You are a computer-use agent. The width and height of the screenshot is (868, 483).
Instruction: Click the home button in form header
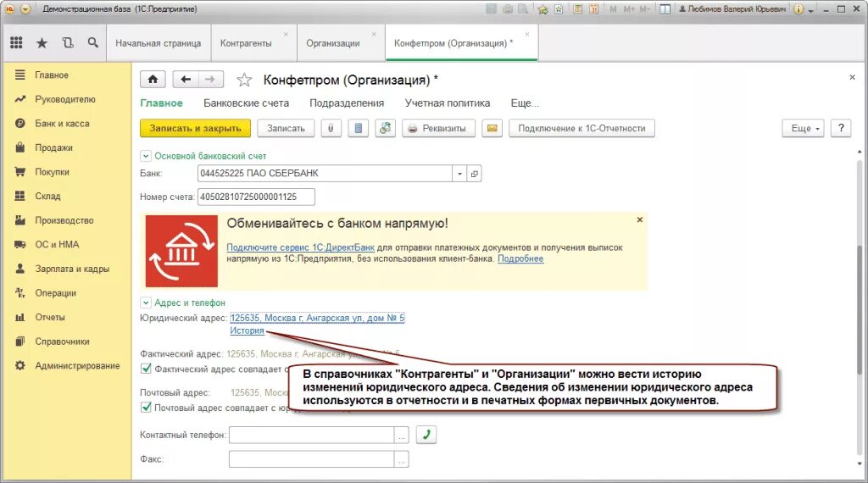coord(153,80)
